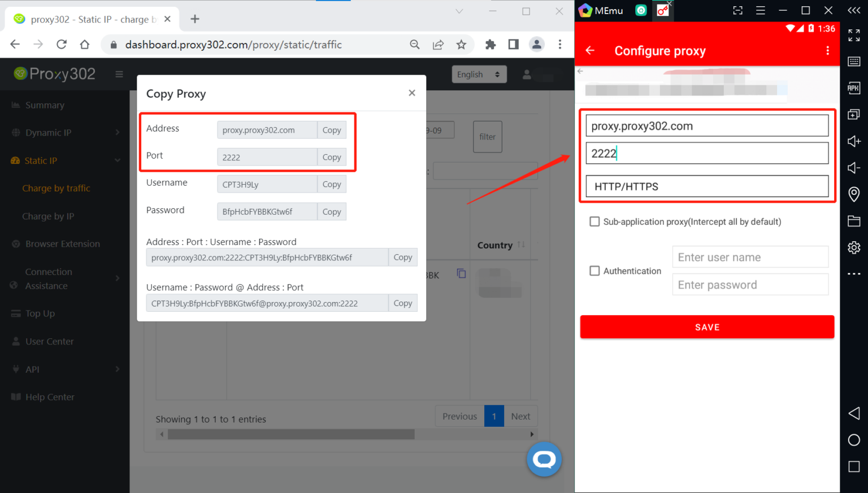868x493 pixels.
Task: Open the English language dropdown
Action: [479, 75]
